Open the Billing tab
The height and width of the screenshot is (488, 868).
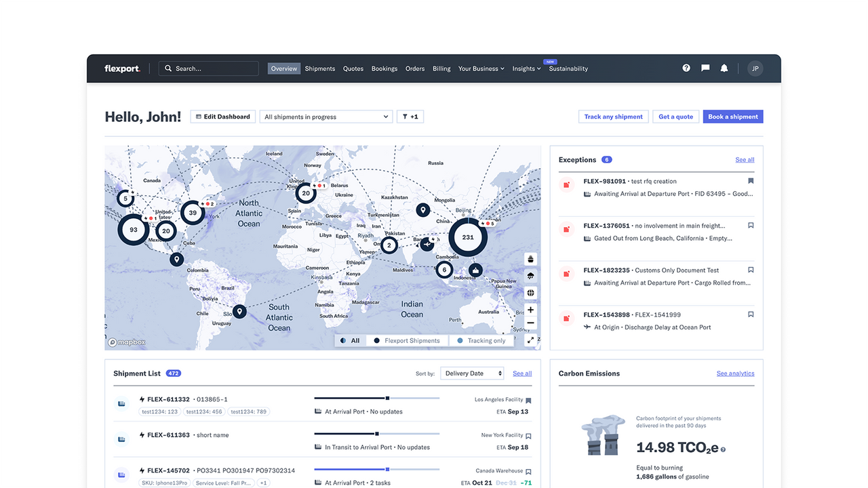(x=441, y=68)
